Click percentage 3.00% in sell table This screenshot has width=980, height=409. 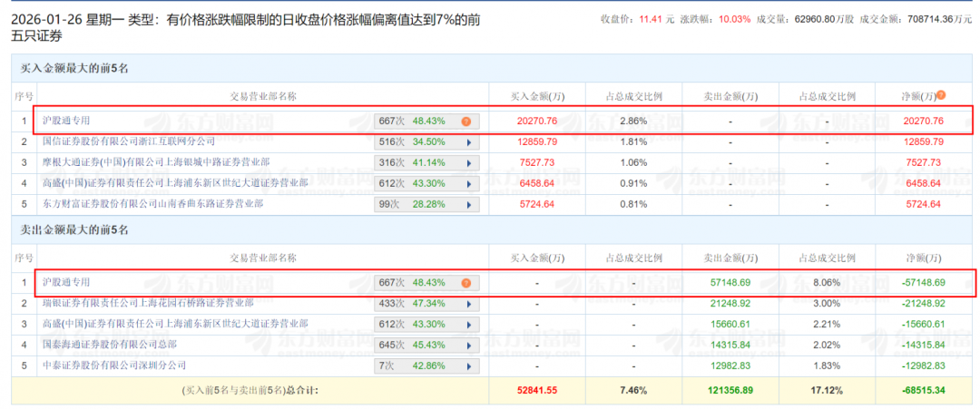pos(827,304)
